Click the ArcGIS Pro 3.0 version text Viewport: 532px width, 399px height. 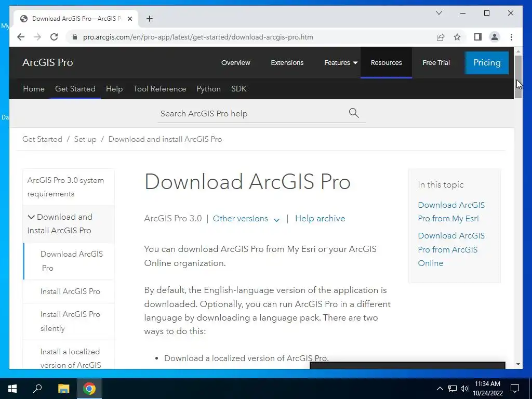pos(173,219)
